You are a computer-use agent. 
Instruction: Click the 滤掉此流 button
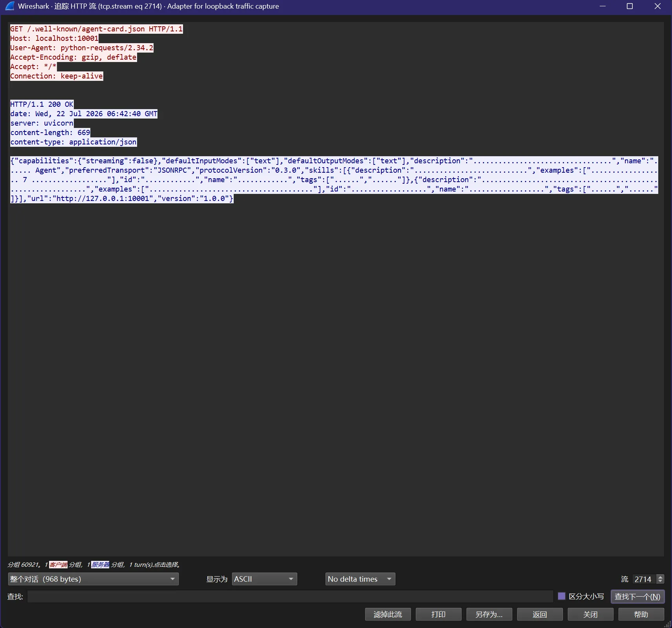[388, 614]
